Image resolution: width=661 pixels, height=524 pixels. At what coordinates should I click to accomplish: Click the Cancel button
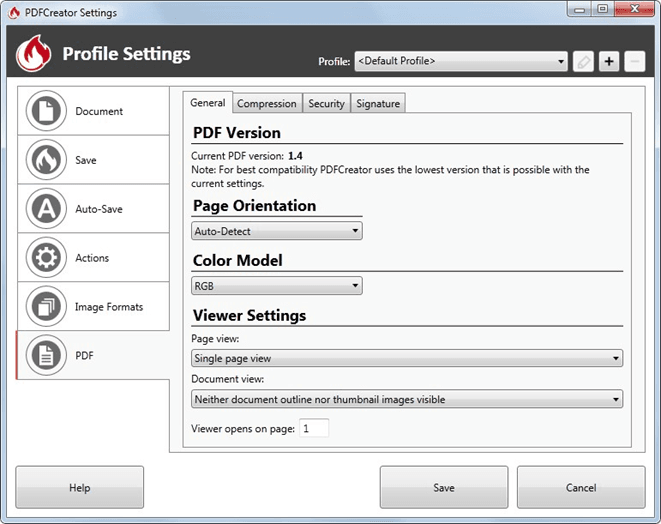click(x=581, y=487)
